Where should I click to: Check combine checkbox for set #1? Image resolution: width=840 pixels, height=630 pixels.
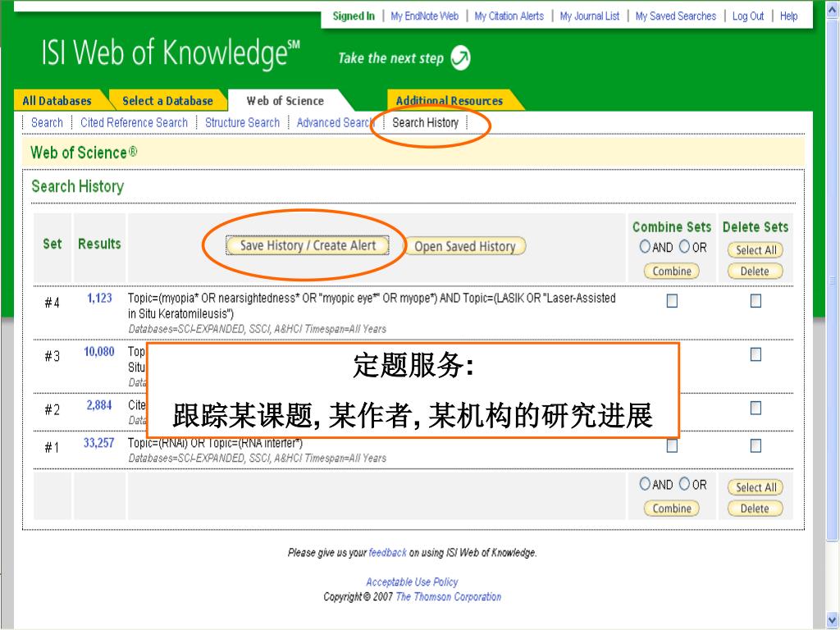coord(672,445)
